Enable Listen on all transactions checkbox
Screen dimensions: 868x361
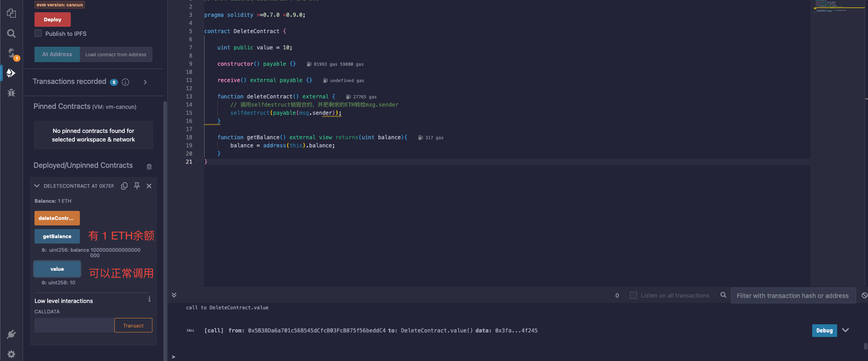(x=633, y=295)
